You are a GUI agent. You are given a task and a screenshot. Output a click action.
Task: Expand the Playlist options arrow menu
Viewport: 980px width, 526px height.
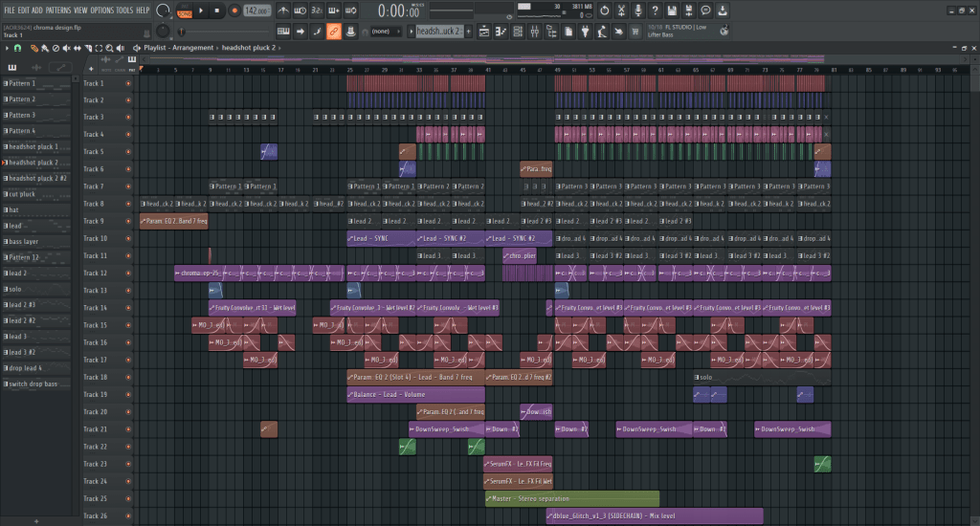click(8, 47)
